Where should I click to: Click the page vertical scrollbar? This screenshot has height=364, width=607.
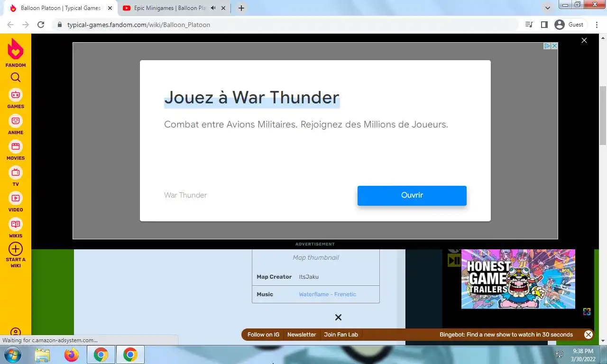pos(603,115)
